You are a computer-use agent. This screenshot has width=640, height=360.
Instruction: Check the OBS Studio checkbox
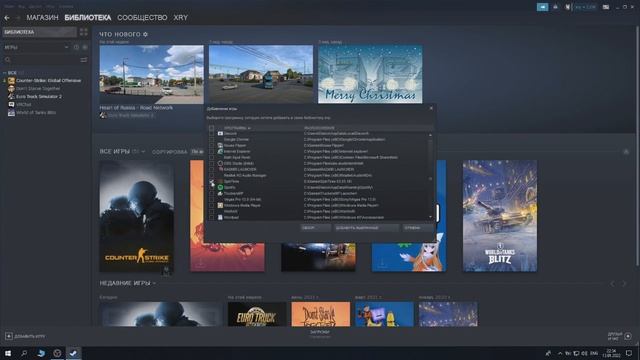point(211,163)
